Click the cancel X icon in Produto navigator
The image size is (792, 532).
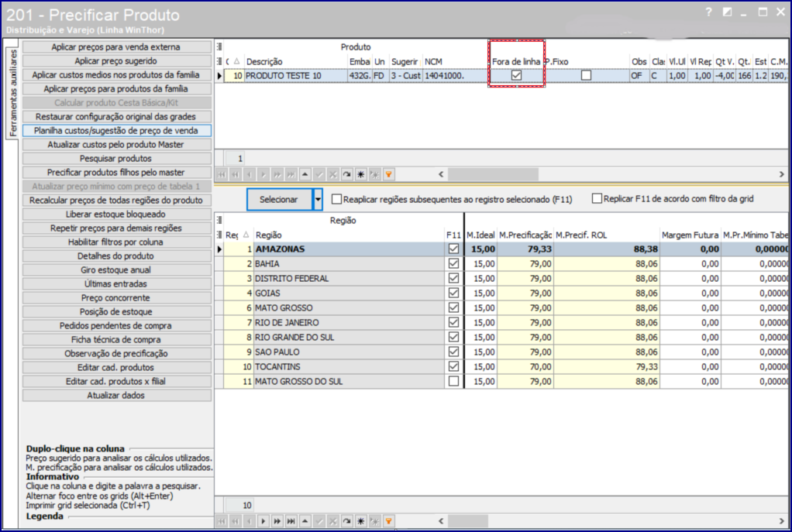[x=333, y=175]
